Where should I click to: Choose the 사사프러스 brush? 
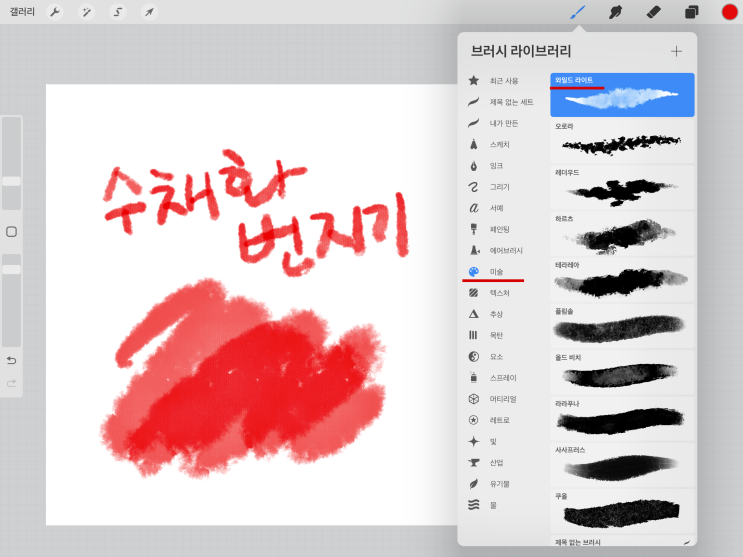tap(622, 465)
